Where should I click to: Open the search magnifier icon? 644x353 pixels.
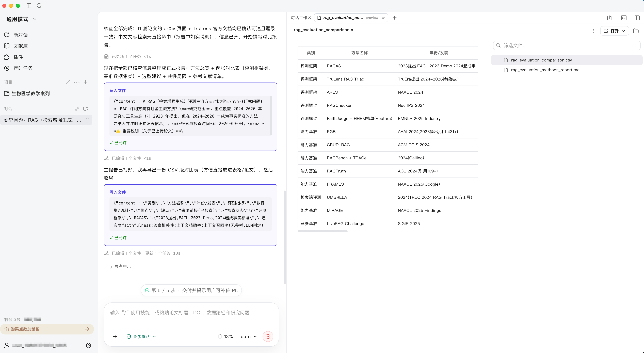tap(39, 6)
